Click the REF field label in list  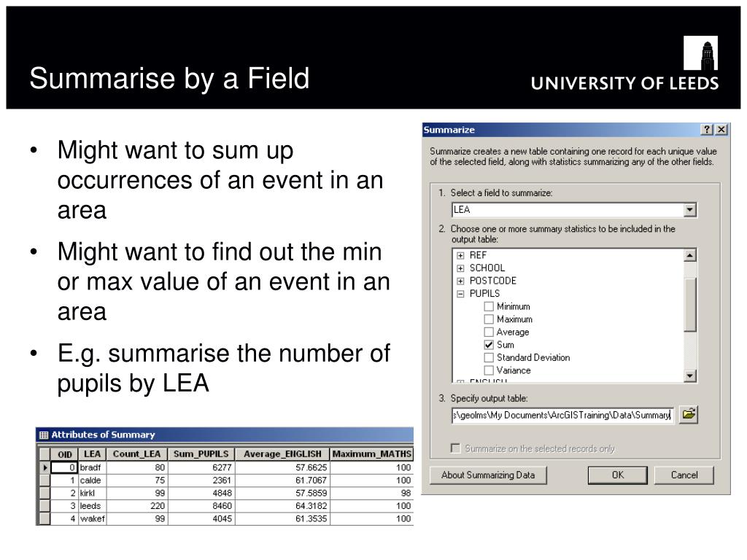click(478, 254)
